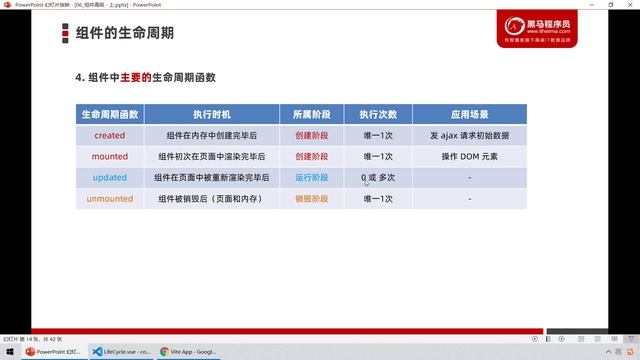640x360 pixels.
Task: Go to next slide using status bar arrow
Action: coord(562,339)
